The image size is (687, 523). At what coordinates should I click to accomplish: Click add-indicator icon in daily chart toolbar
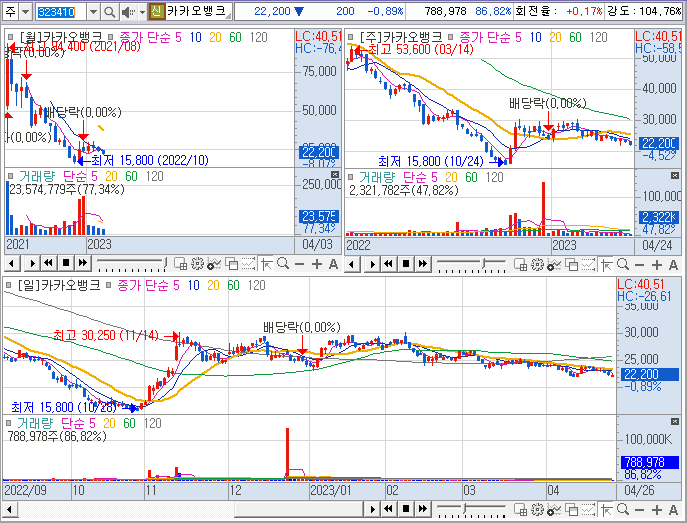pos(554,509)
